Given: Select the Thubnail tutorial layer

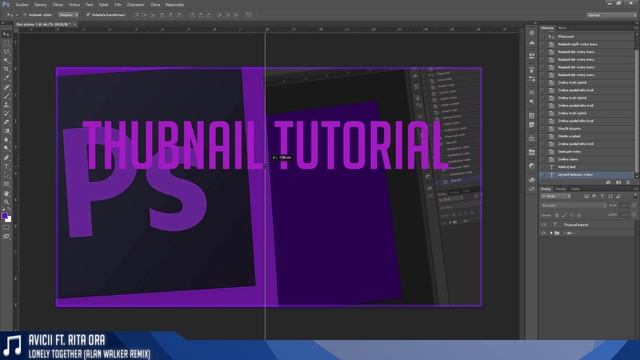Looking at the screenshot, I should pos(587,225).
